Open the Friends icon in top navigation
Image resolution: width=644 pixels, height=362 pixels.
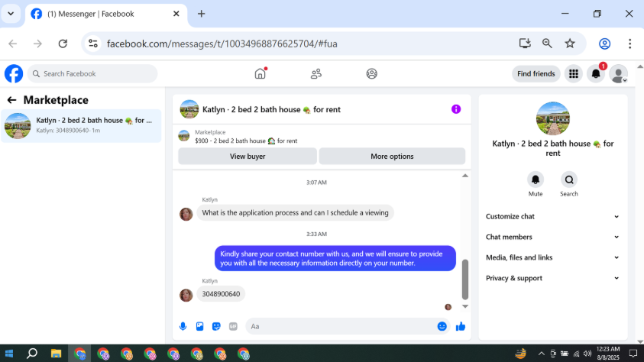tap(316, 74)
